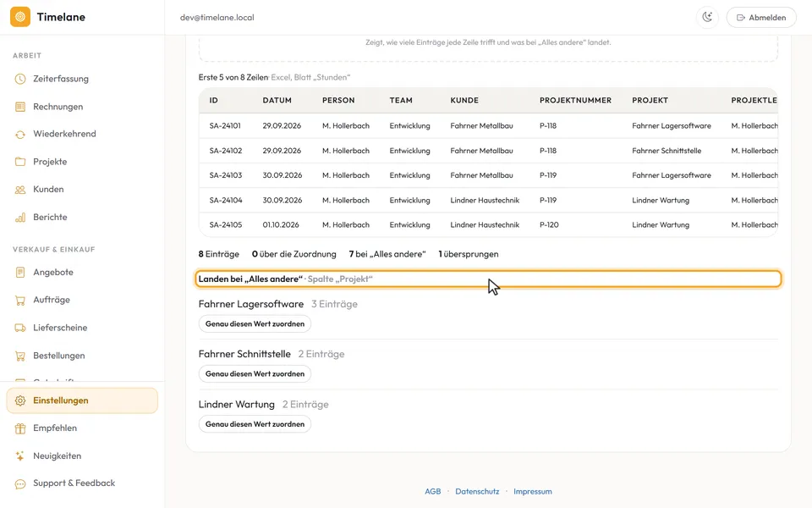This screenshot has width=812, height=508.
Task: Click the Lieferscheine truck icon
Action: coord(20,328)
